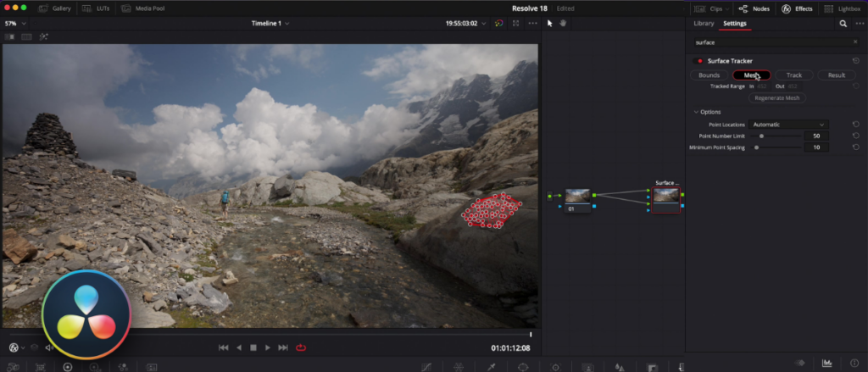Click the Tracked Range Out field

(x=793, y=86)
